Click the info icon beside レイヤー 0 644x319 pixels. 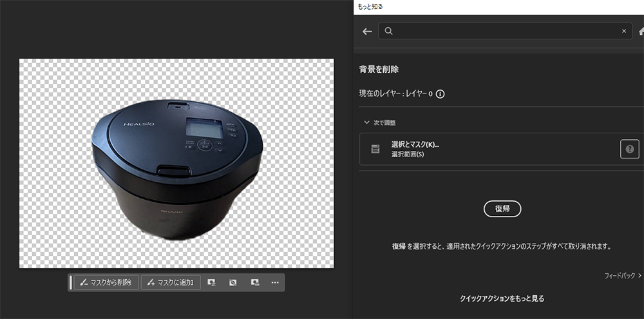tap(440, 93)
